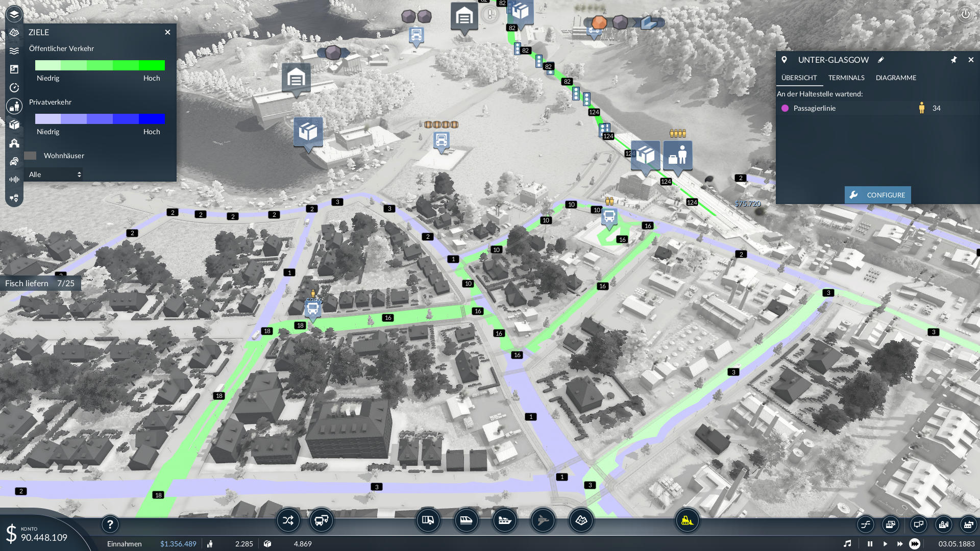
Task: Open the airplane construction menu
Action: 543,520
